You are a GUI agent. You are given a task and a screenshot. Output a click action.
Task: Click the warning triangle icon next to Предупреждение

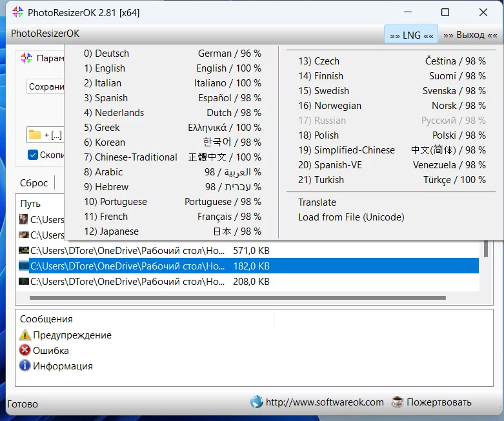click(x=25, y=335)
